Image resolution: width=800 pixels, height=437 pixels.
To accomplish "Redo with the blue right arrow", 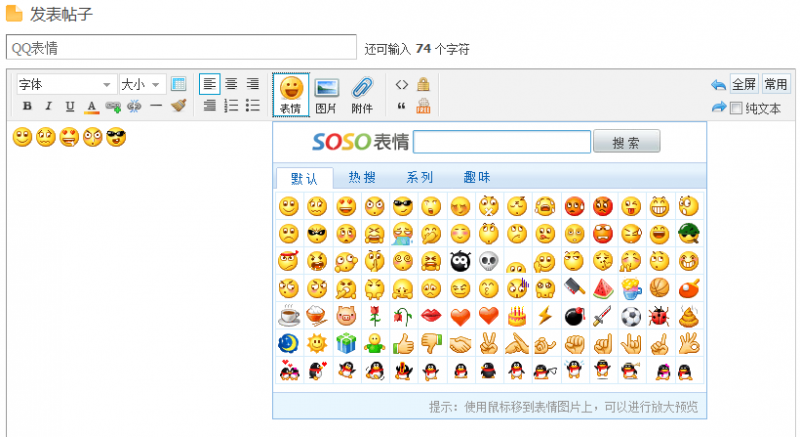I will [719, 107].
